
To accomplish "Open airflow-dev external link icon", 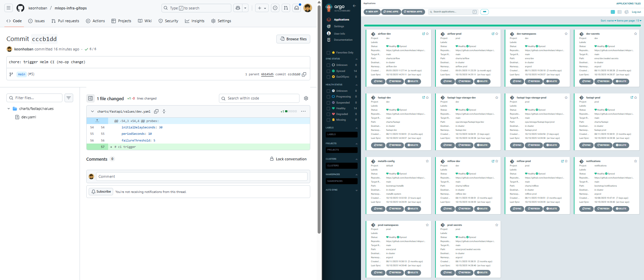I will coord(423,34).
